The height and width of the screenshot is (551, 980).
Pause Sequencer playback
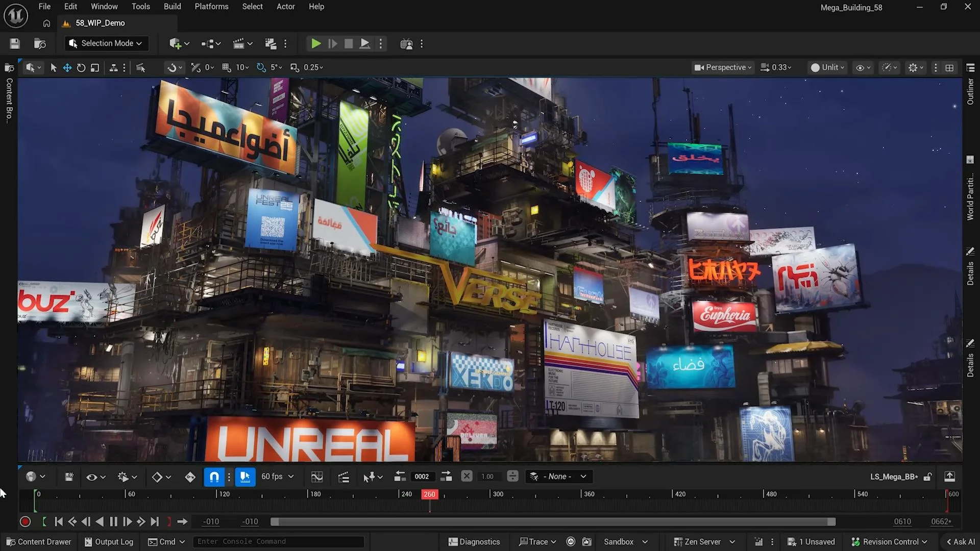coord(113,522)
